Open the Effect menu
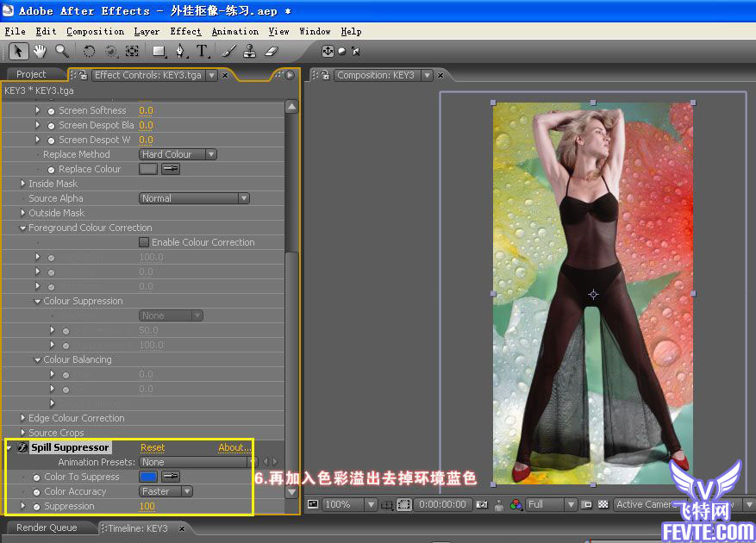 tap(185, 31)
